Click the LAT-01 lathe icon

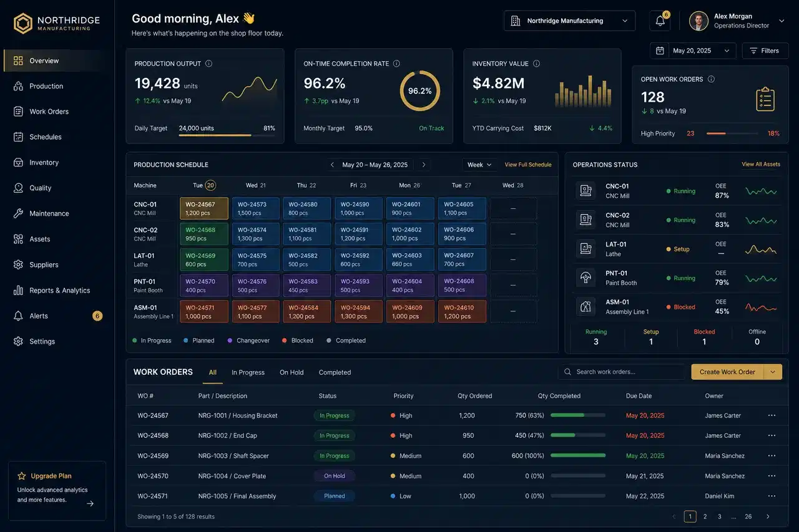585,249
